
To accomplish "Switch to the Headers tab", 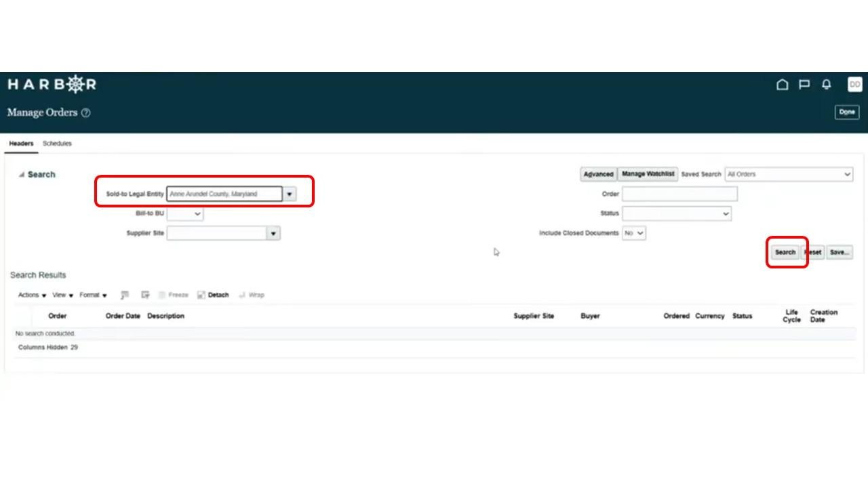I will [21, 144].
